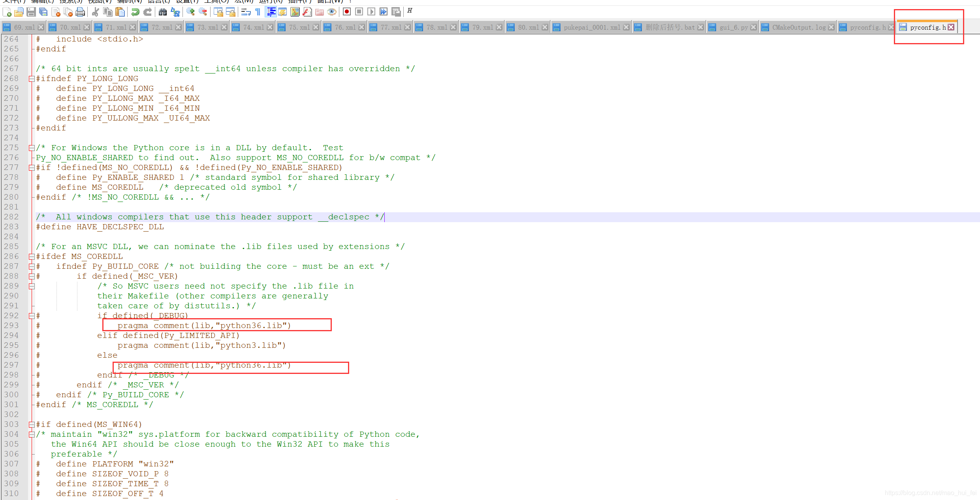
Task: Open the Folder as Workspace panel
Action: (x=320, y=12)
